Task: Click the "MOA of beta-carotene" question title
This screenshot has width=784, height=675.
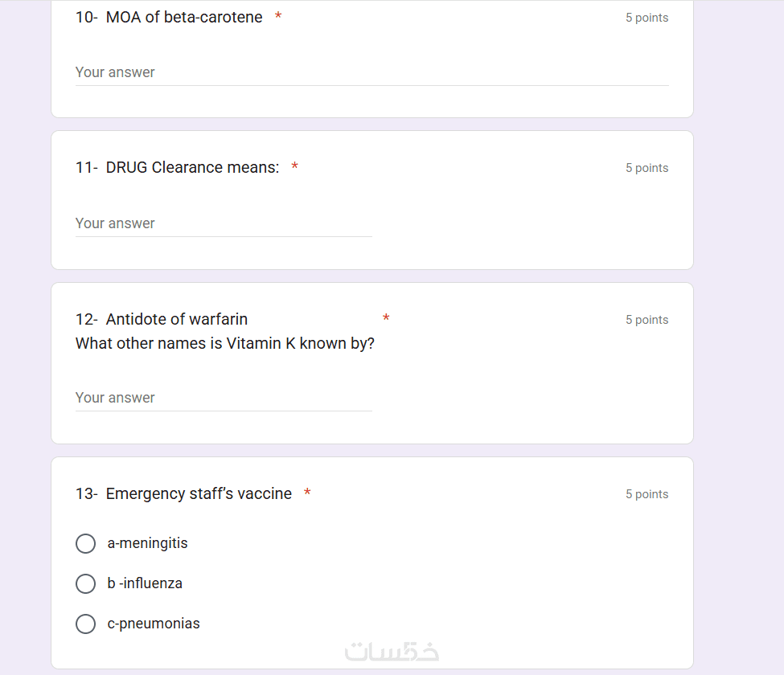Action: click(x=183, y=18)
